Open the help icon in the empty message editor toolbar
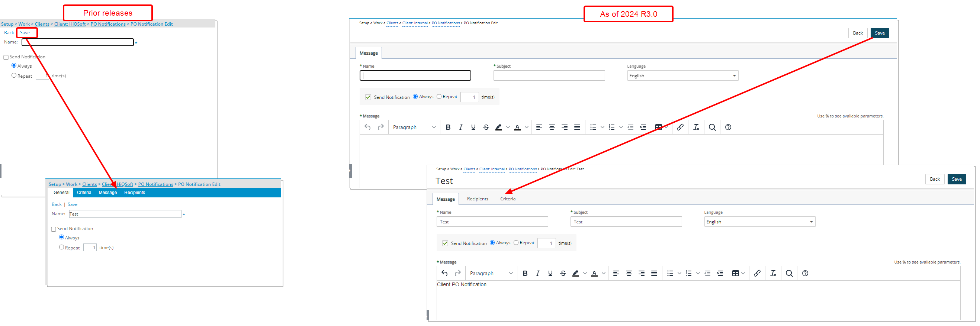 pos(728,127)
